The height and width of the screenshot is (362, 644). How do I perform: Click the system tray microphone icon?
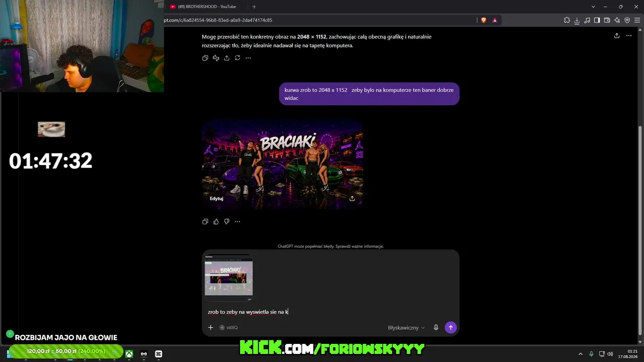click(591, 354)
